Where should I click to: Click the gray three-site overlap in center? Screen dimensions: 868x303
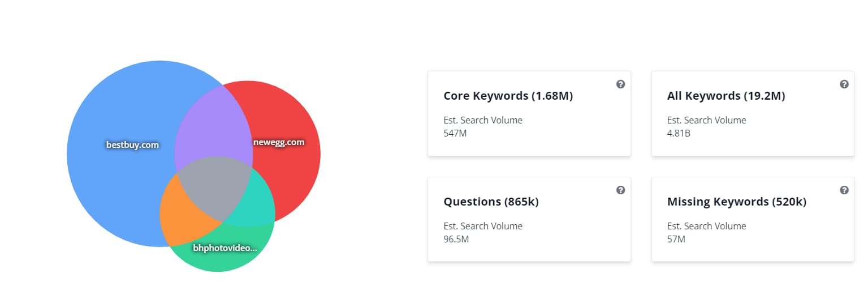[214, 187]
